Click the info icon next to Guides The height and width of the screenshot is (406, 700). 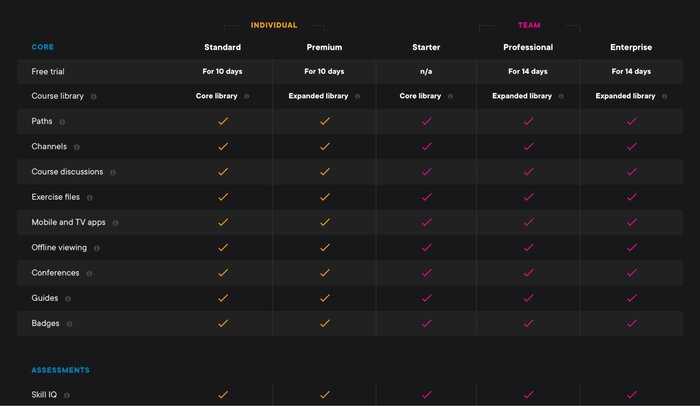68,299
